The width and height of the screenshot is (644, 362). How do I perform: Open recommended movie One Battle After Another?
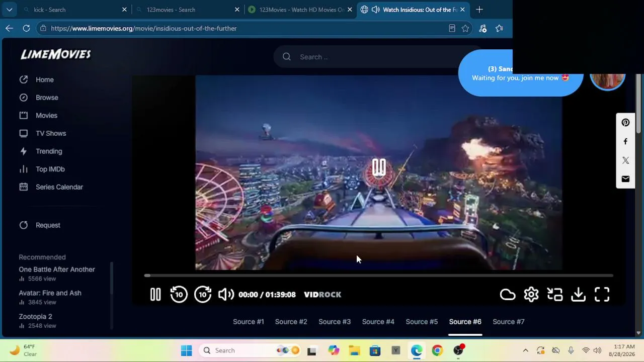[x=57, y=269]
